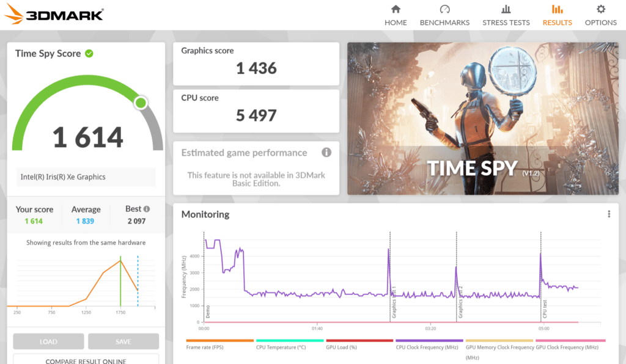Toggle CPU Temperature legend swatch
The width and height of the screenshot is (626, 364).
click(289, 340)
